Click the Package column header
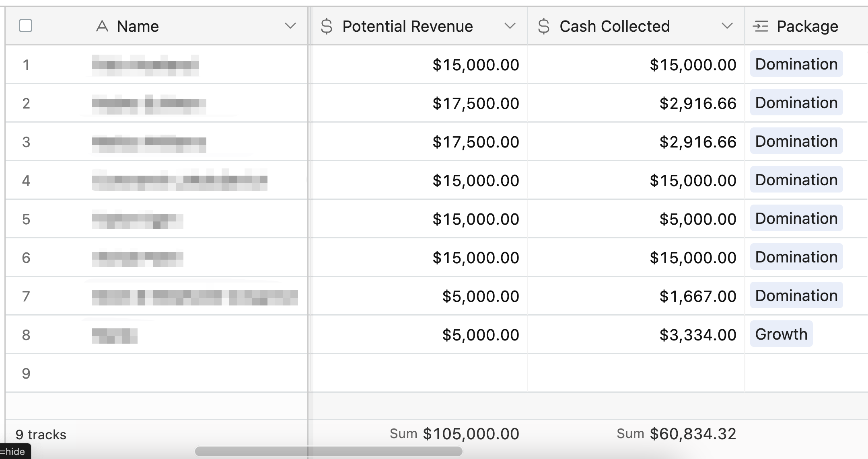This screenshot has height=459, width=868. [807, 27]
